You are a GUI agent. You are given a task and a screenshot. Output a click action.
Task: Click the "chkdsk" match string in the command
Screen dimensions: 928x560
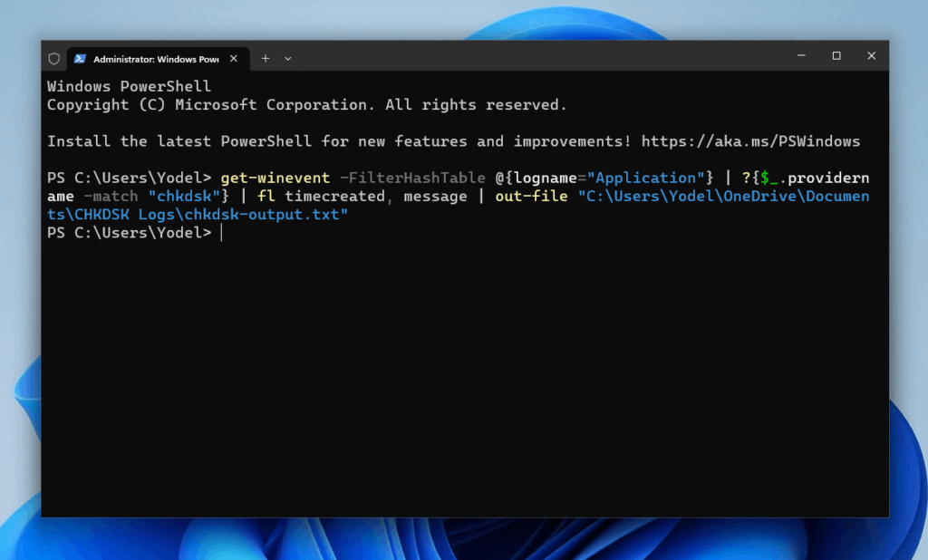pos(182,196)
